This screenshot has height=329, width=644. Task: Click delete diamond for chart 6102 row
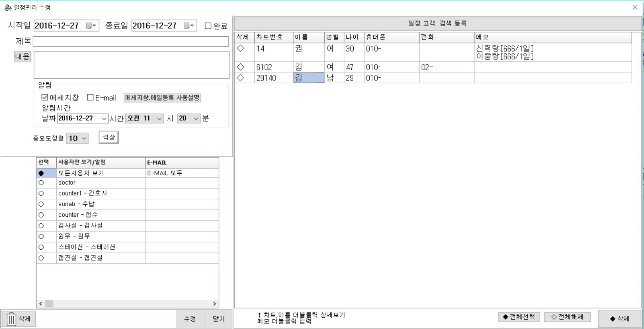click(x=241, y=67)
